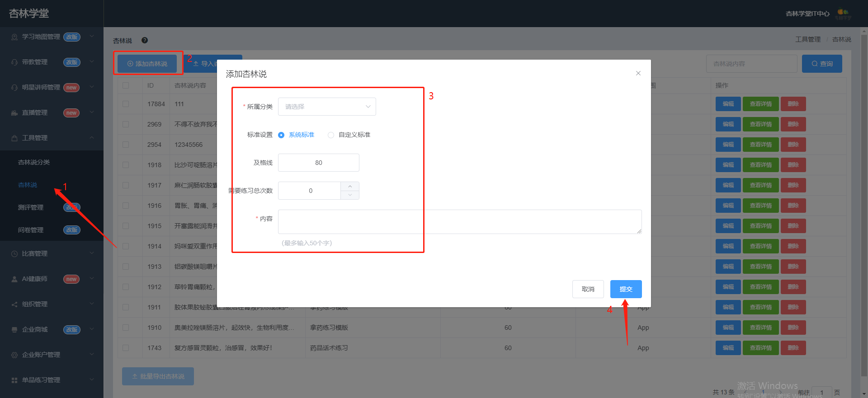Expand the 企业账户管理 menu chevron
Image resolution: width=868 pixels, height=398 pixels.
coord(92,354)
